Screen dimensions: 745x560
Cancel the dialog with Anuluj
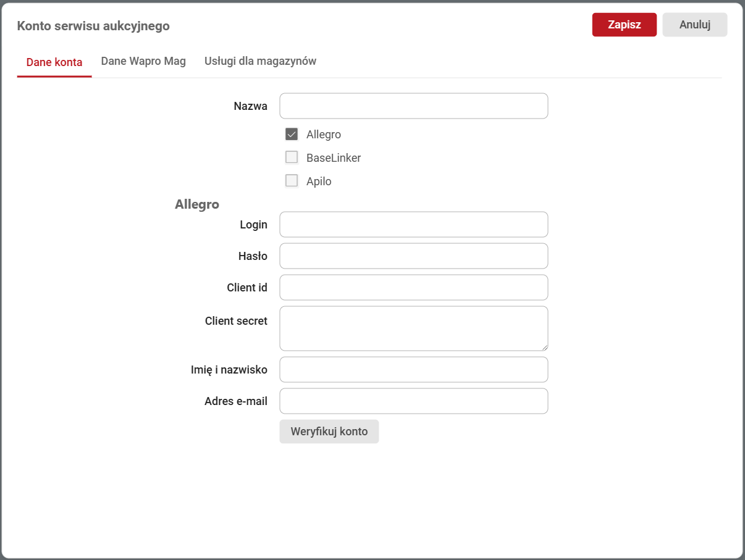tap(694, 25)
